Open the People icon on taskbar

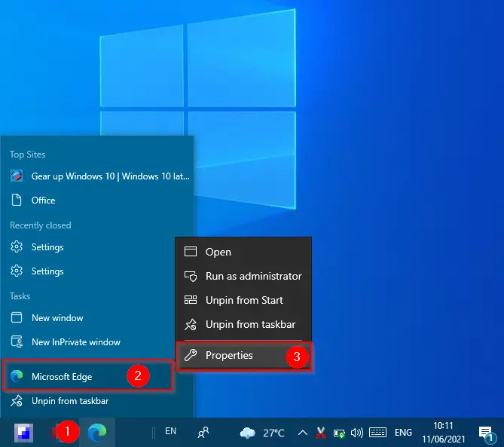203,433
